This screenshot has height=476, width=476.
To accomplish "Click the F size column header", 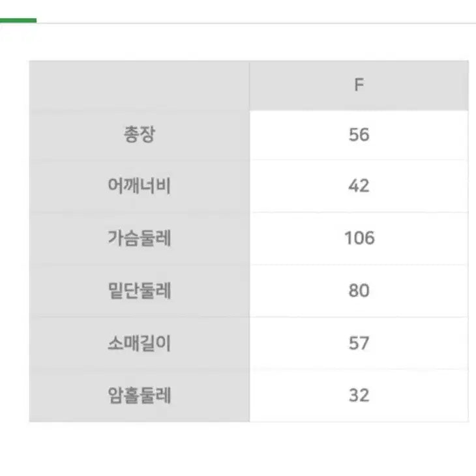I will point(359,85).
